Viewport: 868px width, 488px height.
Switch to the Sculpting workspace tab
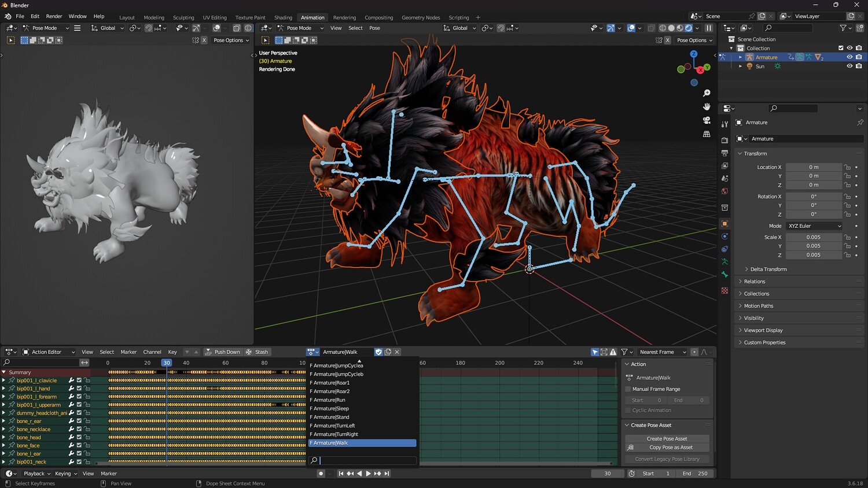tap(183, 17)
